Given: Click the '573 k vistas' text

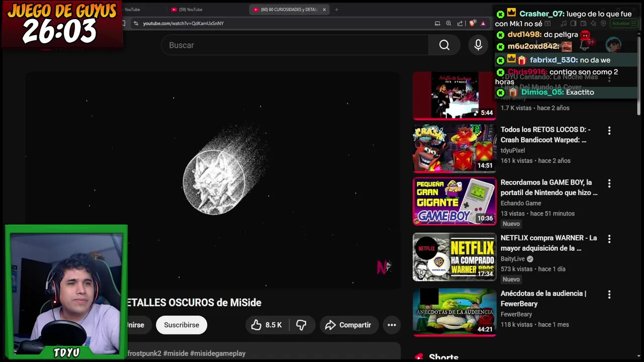Looking at the screenshot, I should pyautogui.click(x=517, y=269).
